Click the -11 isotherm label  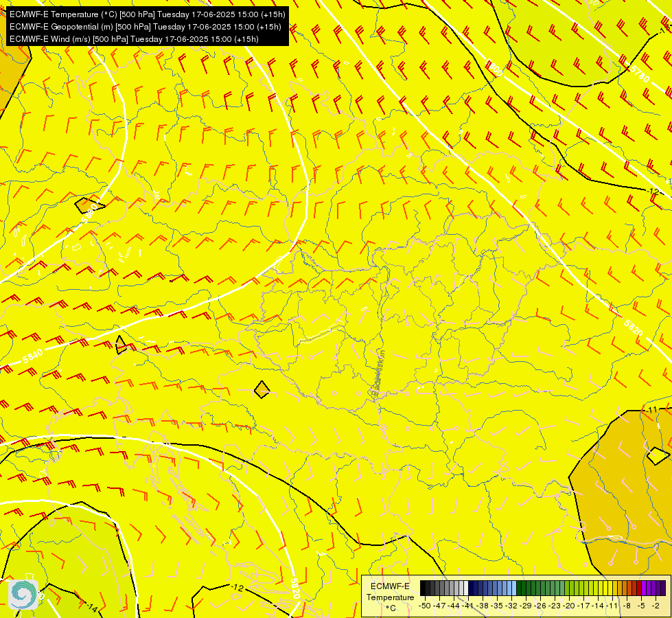pos(651,410)
